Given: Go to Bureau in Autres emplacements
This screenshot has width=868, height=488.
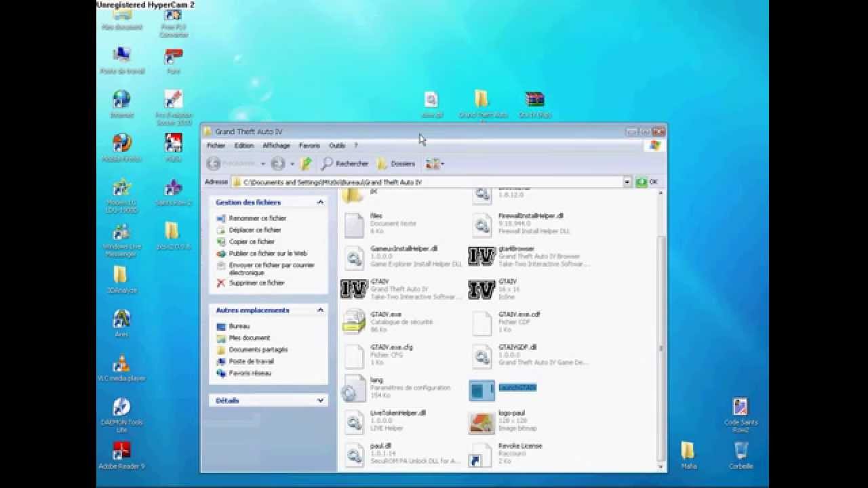Looking at the screenshot, I should coord(239,326).
